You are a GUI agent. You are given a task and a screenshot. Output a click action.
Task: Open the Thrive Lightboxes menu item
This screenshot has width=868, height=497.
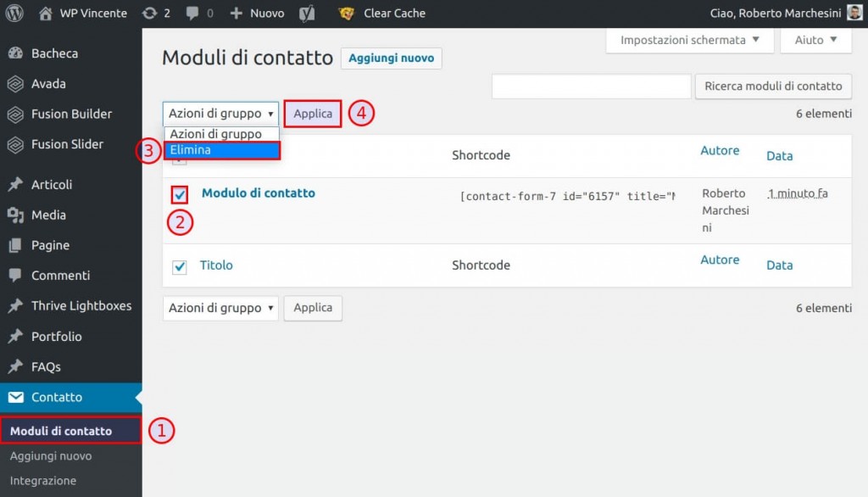pyautogui.click(x=81, y=306)
